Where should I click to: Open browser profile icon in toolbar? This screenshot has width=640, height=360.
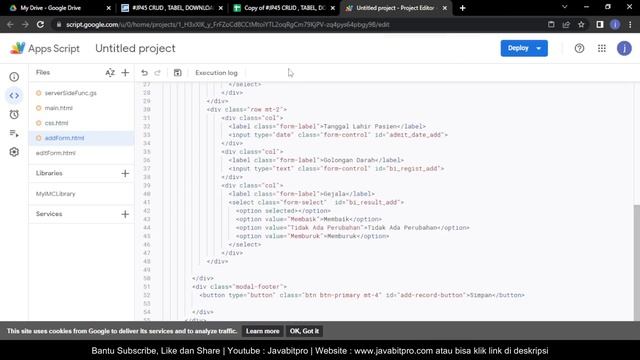coord(615,24)
